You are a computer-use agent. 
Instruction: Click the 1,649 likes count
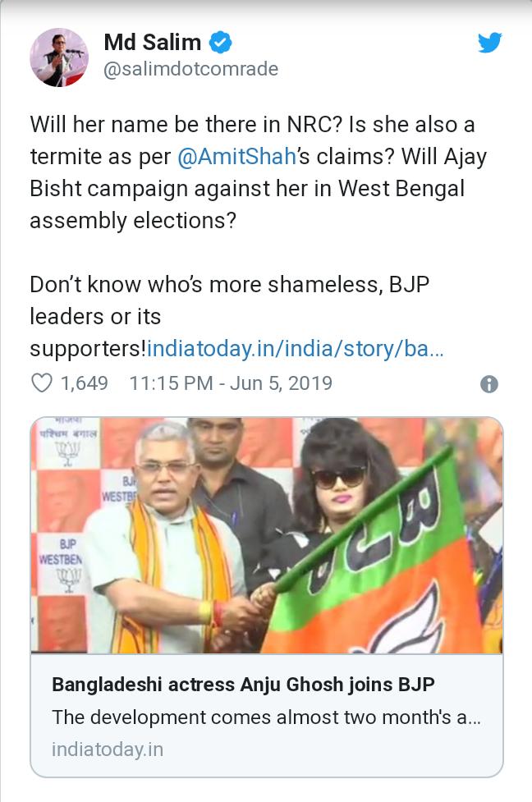(85, 383)
